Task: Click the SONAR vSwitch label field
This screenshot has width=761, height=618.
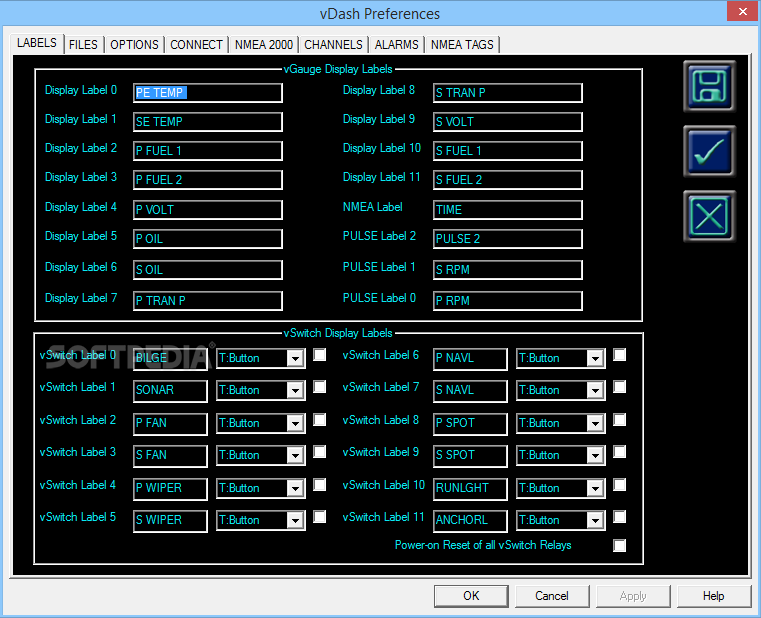Action: pos(170,391)
